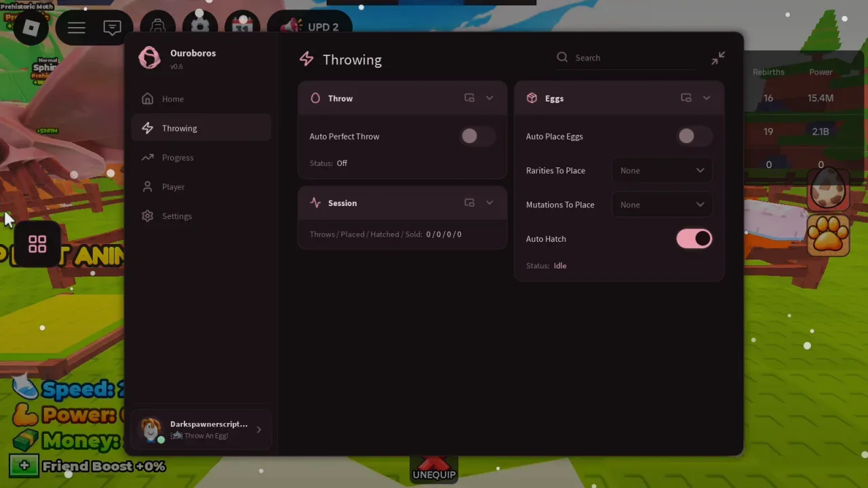Pop out the Throw panel icon

click(469, 98)
